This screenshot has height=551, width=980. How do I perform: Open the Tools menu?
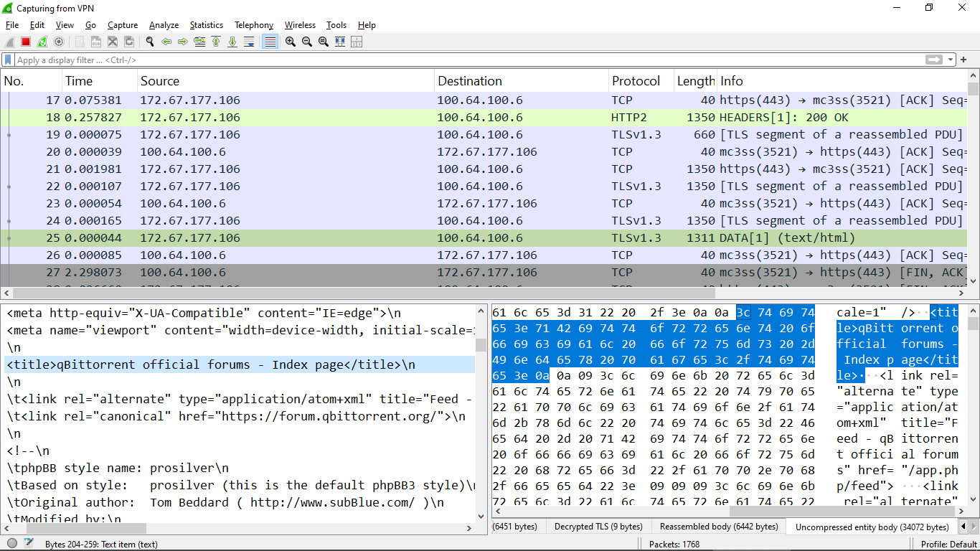click(336, 25)
